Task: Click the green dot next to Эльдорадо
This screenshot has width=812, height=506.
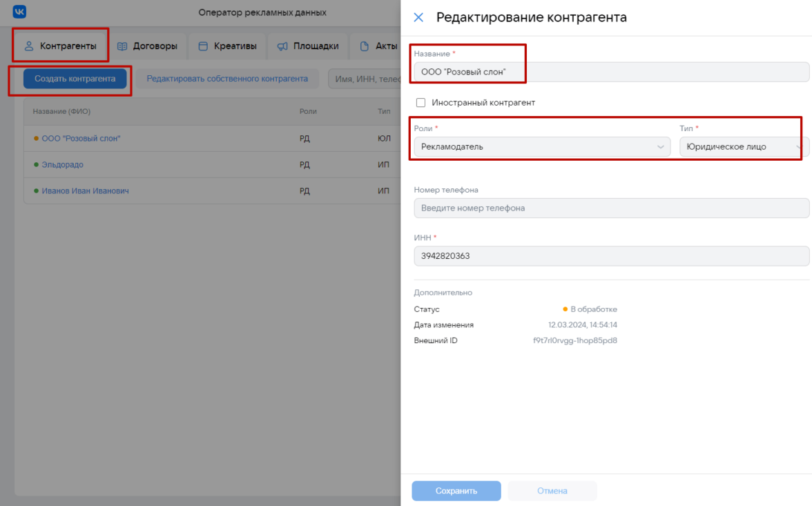Action: point(36,165)
